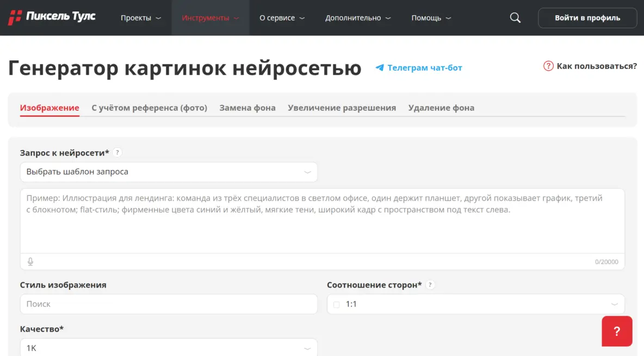Click the Как пользоваться question circle icon
Screen dimensions: 644x356
(548, 66)
